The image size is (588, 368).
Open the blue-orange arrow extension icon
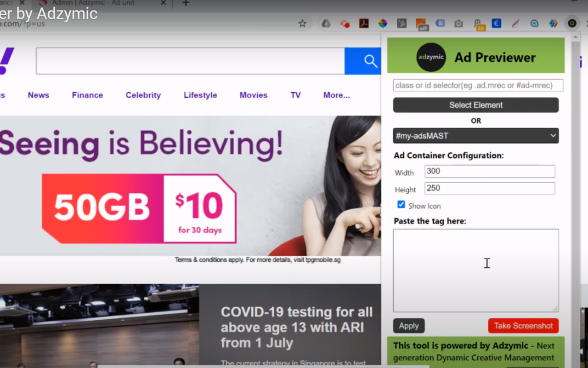[553, 23]
